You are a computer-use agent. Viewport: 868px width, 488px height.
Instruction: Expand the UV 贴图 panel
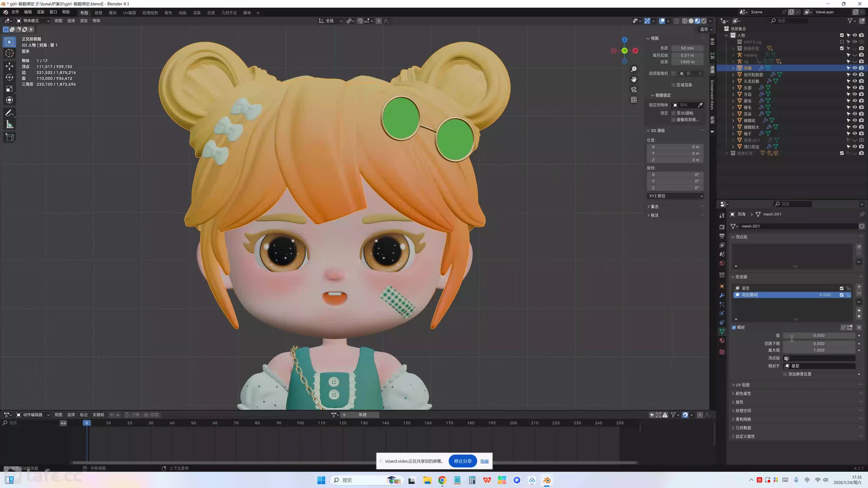pos(743,385)
